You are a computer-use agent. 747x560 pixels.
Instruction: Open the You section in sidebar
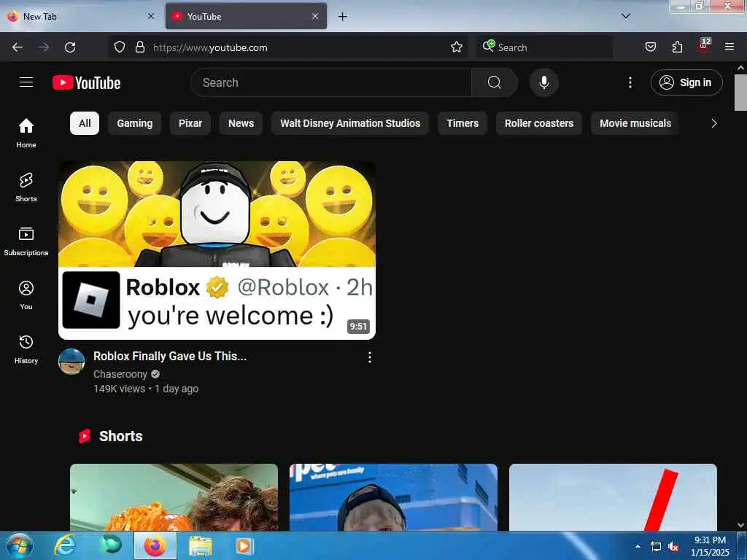click(x=26, y=295)
